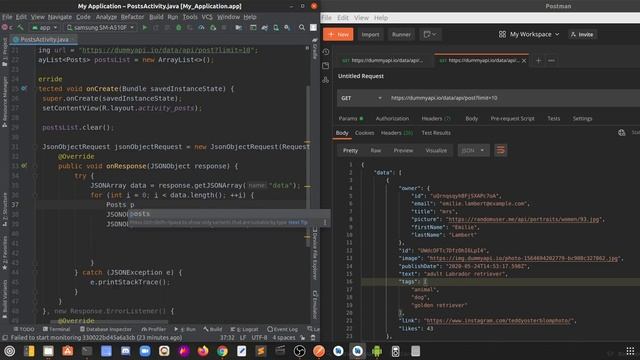The height and width of the screenshot is (360, 640).
Task: Open the Test Results response tab
Action: 436,133
